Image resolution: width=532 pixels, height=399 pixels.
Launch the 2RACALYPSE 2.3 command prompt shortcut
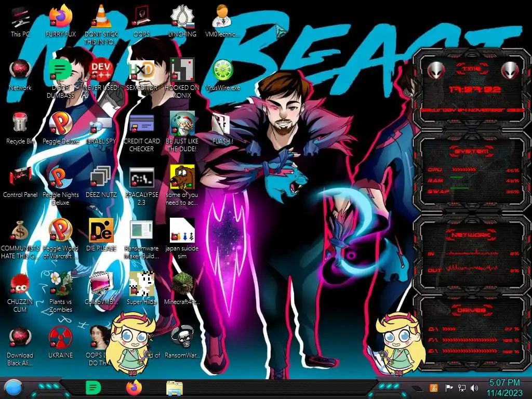point(141,186)
